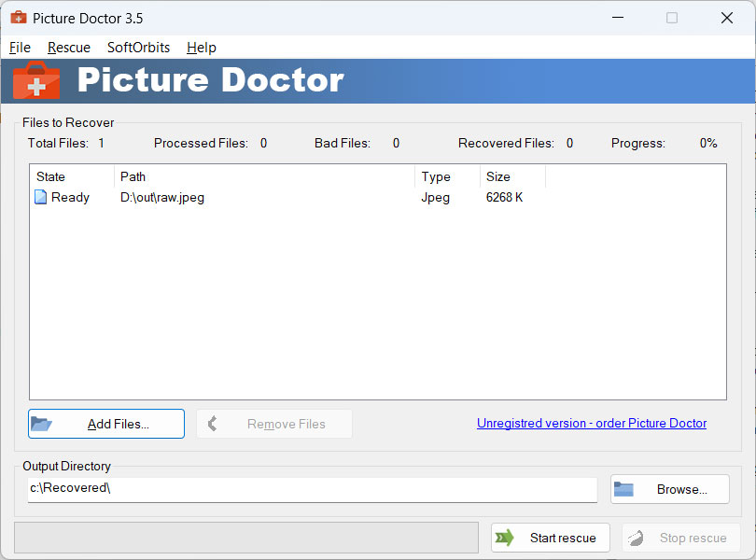Click the Total Files label
This screenshot has height=560, width=756.
tap(58, 143)
